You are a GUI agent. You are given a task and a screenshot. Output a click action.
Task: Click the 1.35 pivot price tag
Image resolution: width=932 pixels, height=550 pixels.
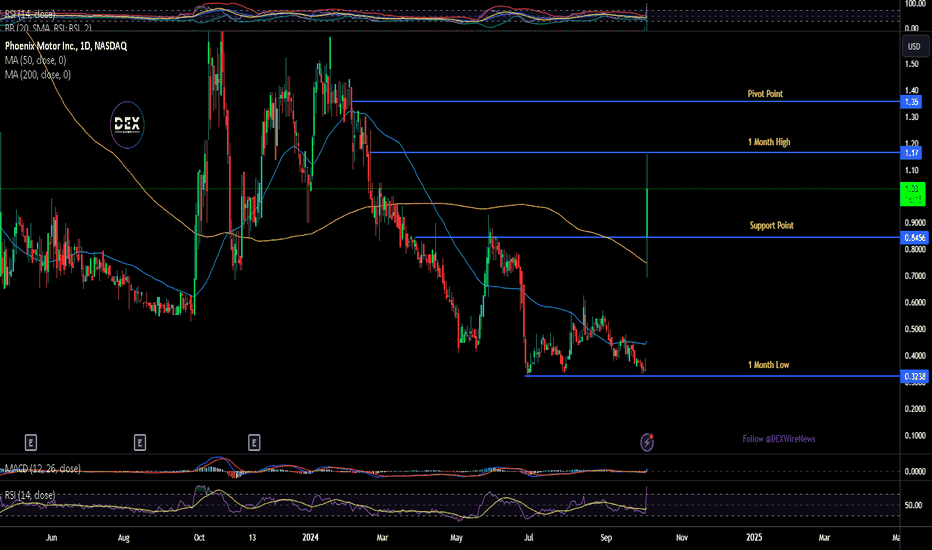[912, 102]
